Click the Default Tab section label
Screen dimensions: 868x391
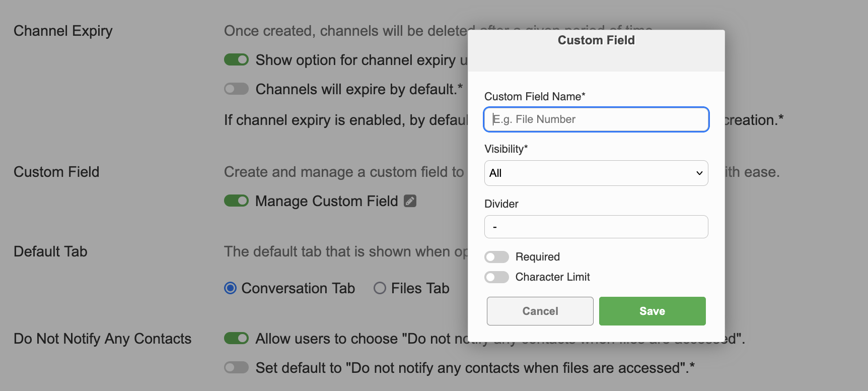[x=50, y=251]
